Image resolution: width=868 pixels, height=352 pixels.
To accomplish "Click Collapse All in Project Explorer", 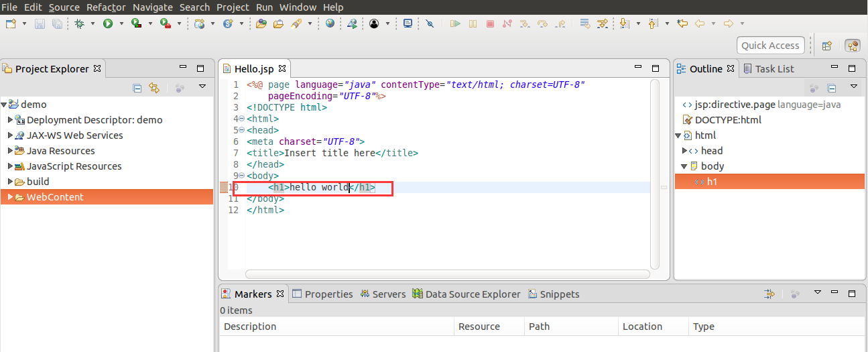I will click(137, 87).
